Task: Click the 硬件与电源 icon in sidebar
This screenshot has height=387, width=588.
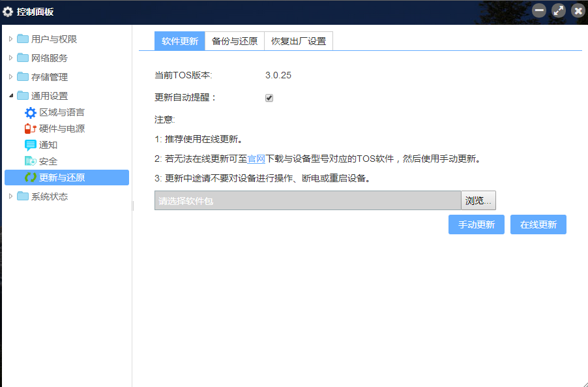Action: (31, 129)
